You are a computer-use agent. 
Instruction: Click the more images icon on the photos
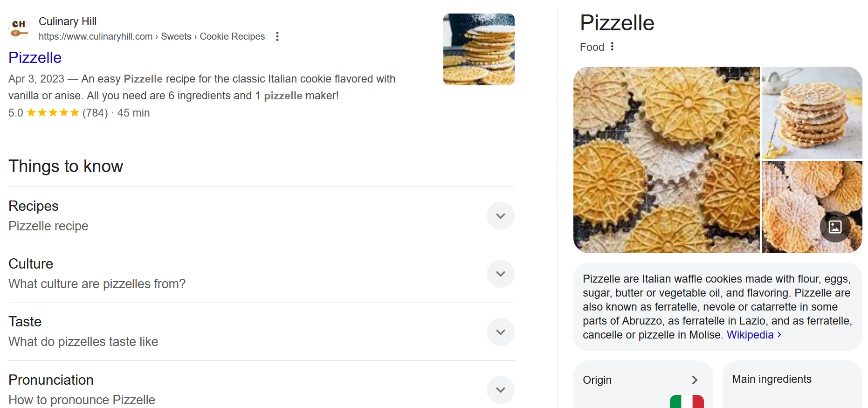pyautogui.click(x=835, y=227)
